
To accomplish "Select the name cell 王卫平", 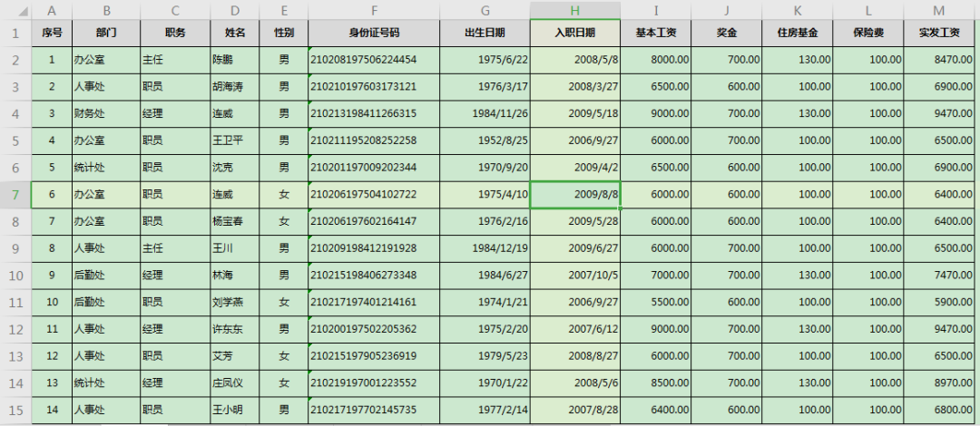I will click(235, 140).
